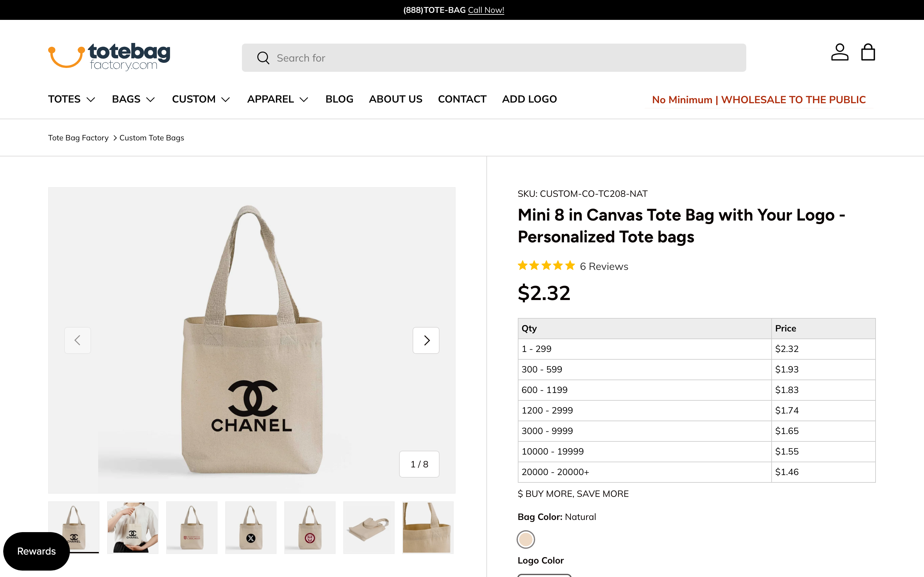Open the account login icon

[x=839, y=52]
